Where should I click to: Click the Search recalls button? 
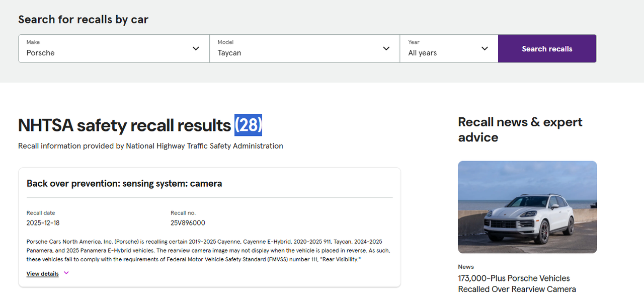tap(547, 48)
